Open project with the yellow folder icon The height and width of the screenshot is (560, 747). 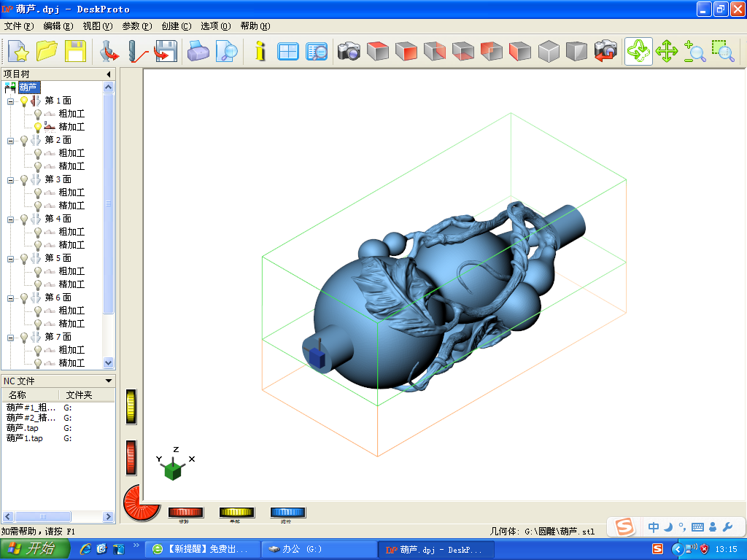[47, 51]
